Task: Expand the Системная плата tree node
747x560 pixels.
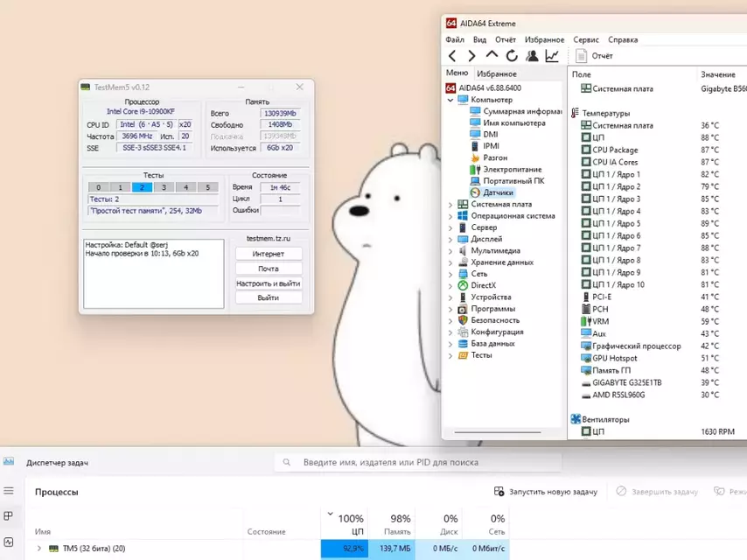Action: tap(450, 205)
